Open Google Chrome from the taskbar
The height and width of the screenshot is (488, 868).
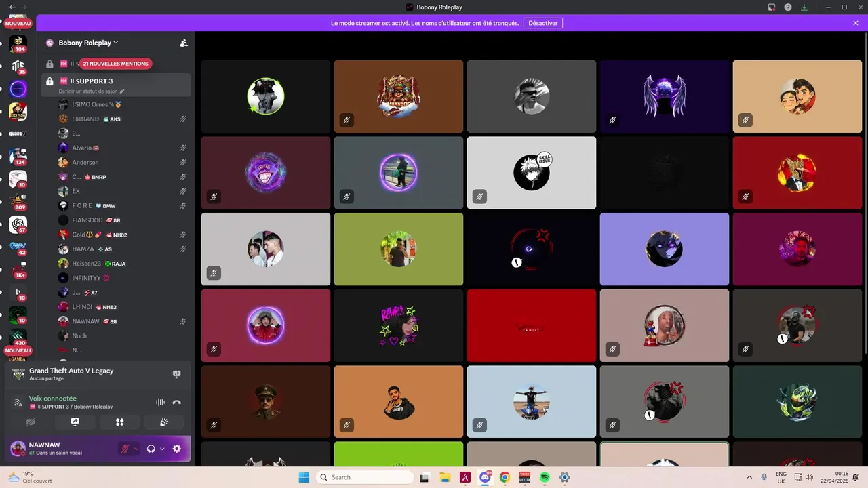click(x=505, y=477)
